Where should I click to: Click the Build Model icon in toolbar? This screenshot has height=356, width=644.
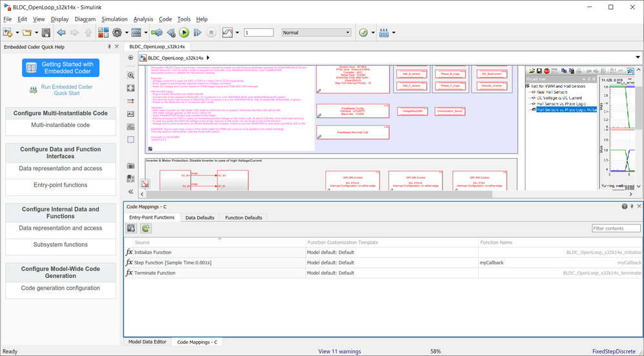(x=383, y=32)
